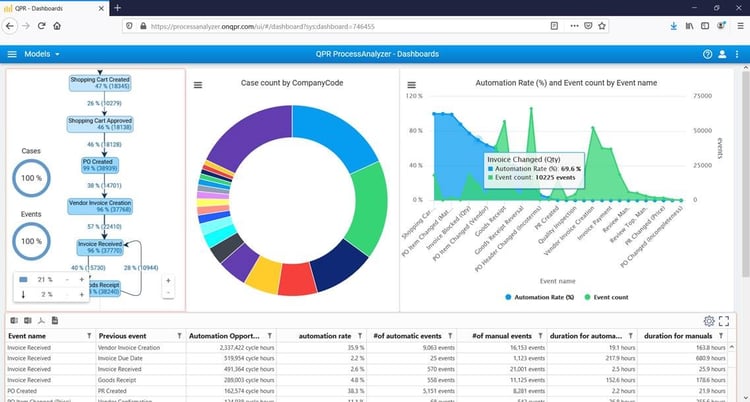
Task: Reload the browser page
Action: click(41, 26)
